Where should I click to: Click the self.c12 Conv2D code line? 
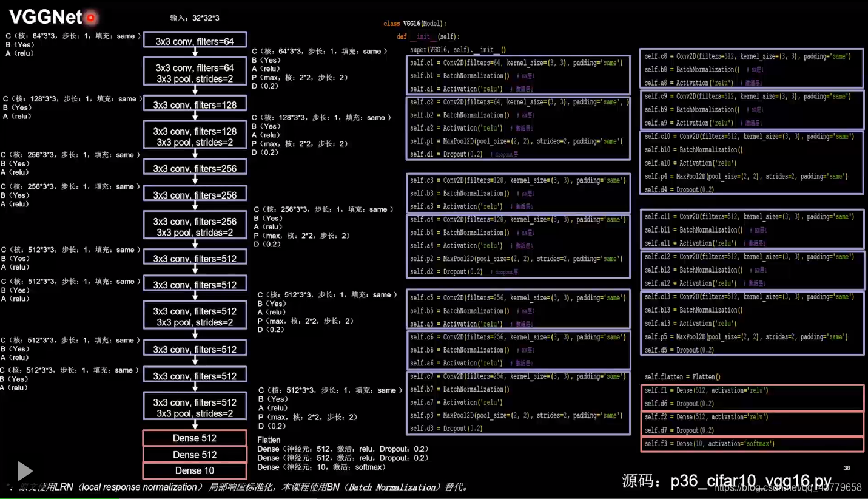pyautogui.click(x=750, y=257)
